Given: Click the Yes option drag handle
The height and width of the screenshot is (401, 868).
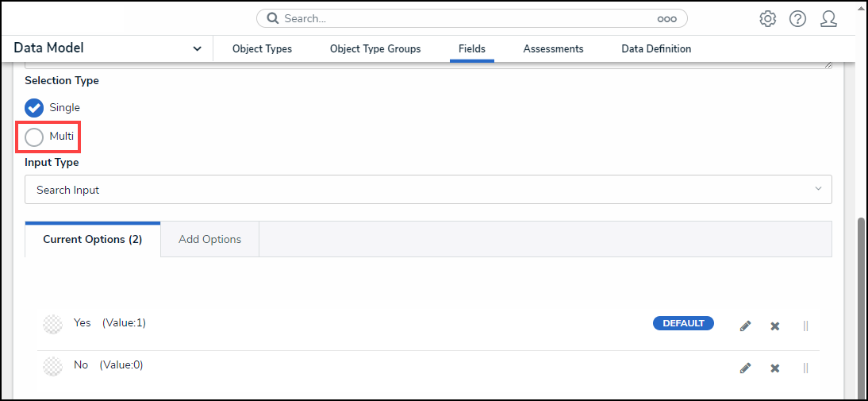Looking at the screenshot, I should click(x=805, y=326).
